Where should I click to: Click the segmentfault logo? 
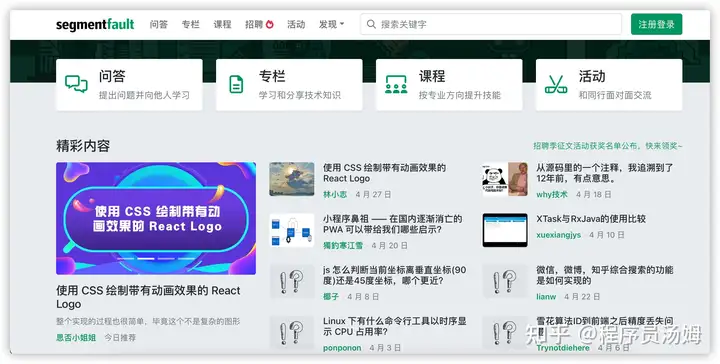click(95, 24)
